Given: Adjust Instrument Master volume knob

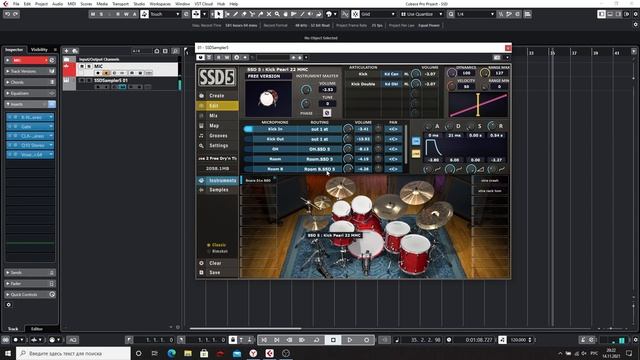Looking at the screenshot, I should point(306,89).
